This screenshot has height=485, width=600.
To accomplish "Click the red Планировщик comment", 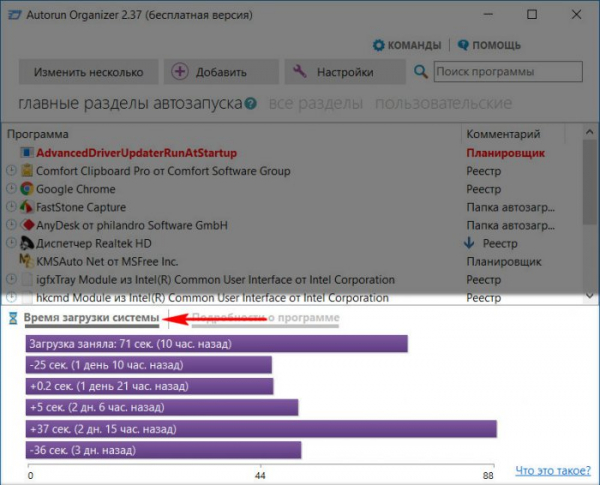I will 505,153.
